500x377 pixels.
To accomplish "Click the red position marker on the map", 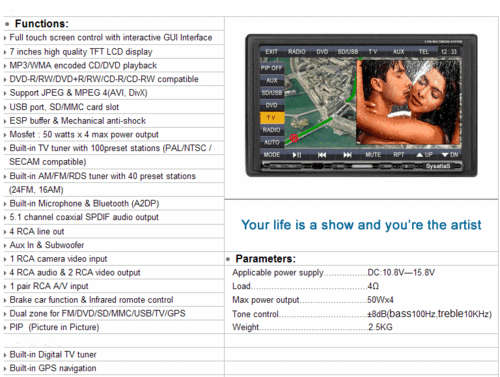I will click(294, 138).
